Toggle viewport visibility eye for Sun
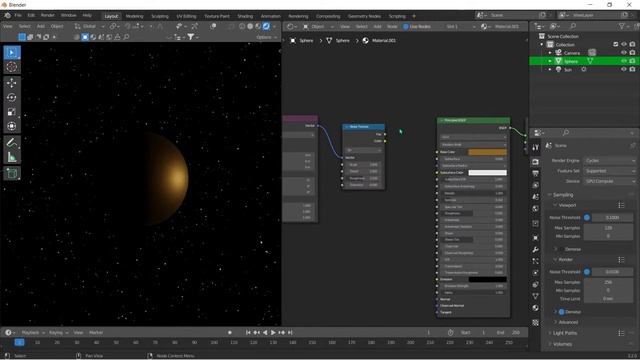 624,69
